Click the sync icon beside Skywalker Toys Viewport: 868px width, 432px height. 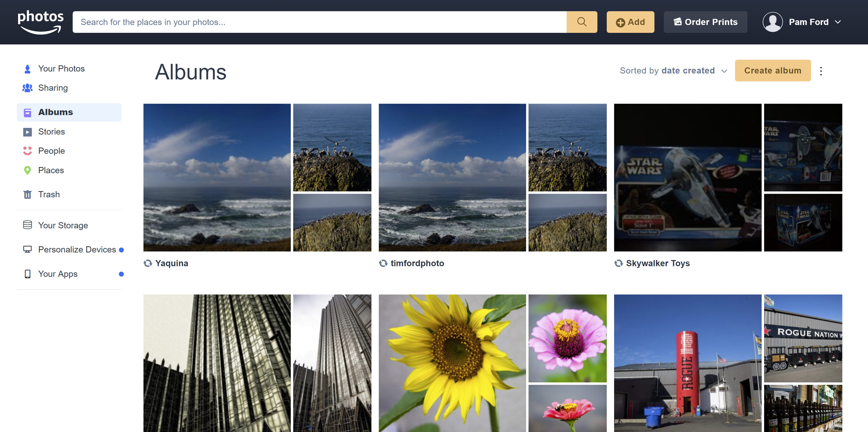point(618,263)
